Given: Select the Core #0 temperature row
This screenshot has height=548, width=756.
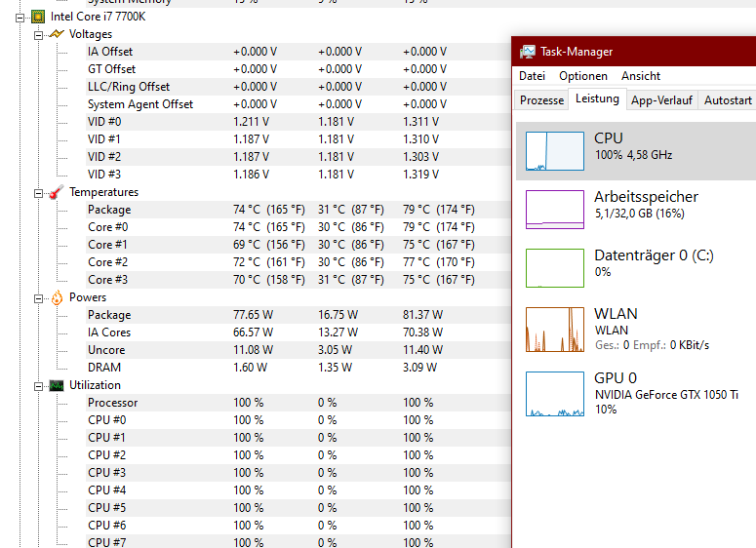Looking at the screenshot, I should [x=298, y=227].
